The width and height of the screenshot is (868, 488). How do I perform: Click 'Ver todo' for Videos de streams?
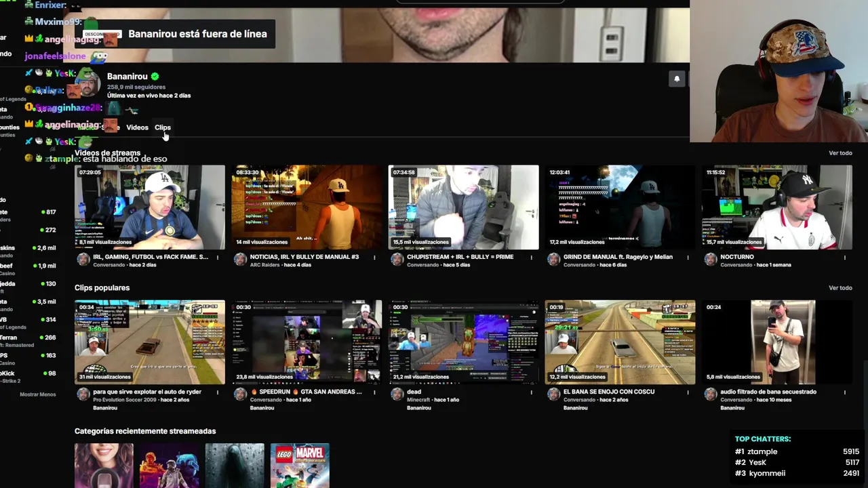click(x=840, y=153)
